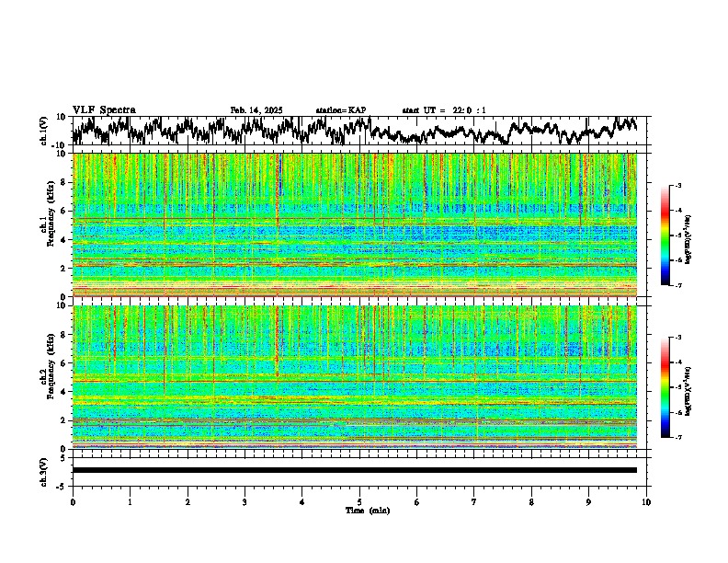Click the ch.1 voltage waveform trace

coord(355,131)
